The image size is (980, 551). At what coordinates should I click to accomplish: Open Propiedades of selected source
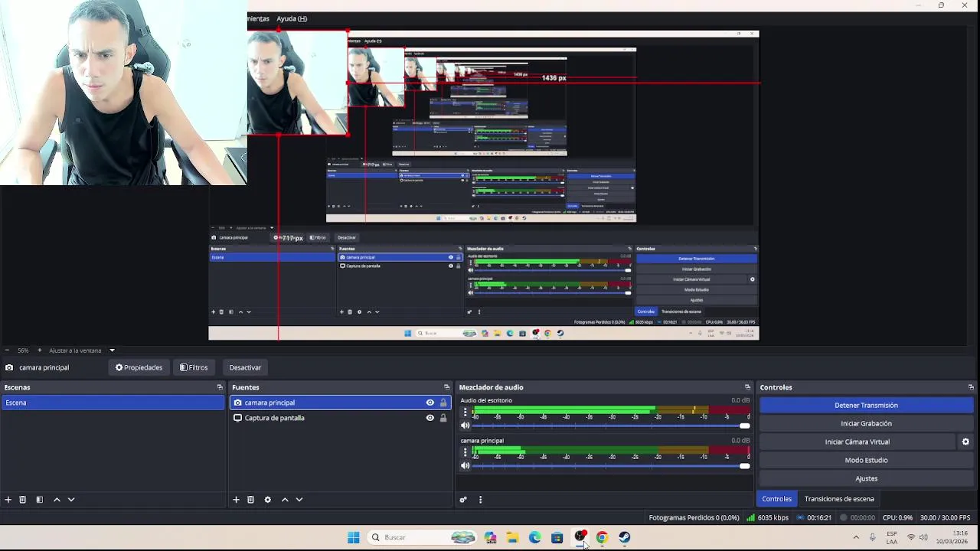tap(139, 367)
